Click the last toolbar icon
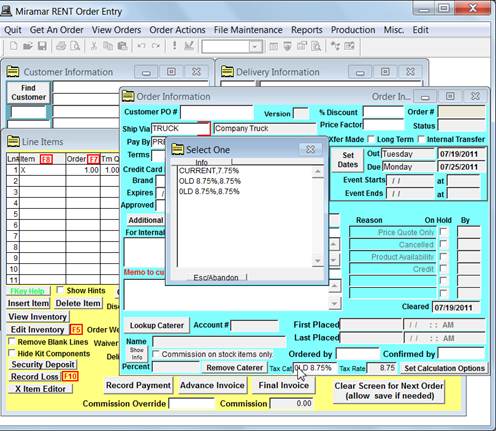Viewport: 496px width, 431px height. pos(349,46)
